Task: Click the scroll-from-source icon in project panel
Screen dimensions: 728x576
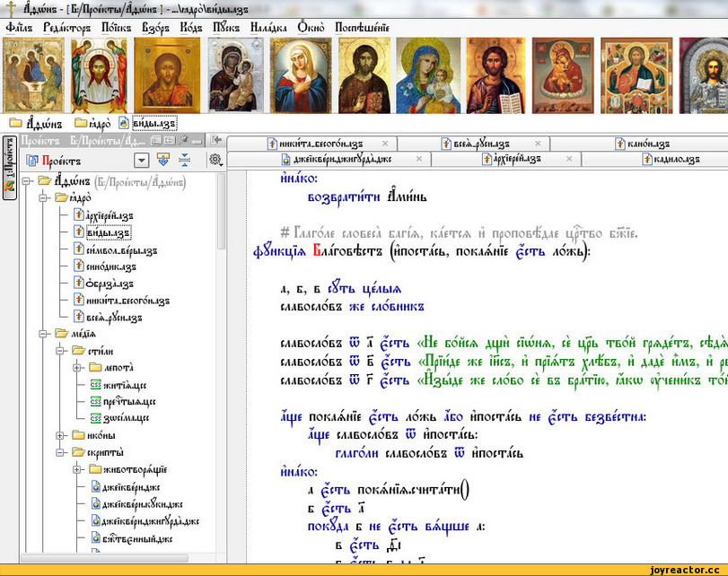Action: coord(162,160)
